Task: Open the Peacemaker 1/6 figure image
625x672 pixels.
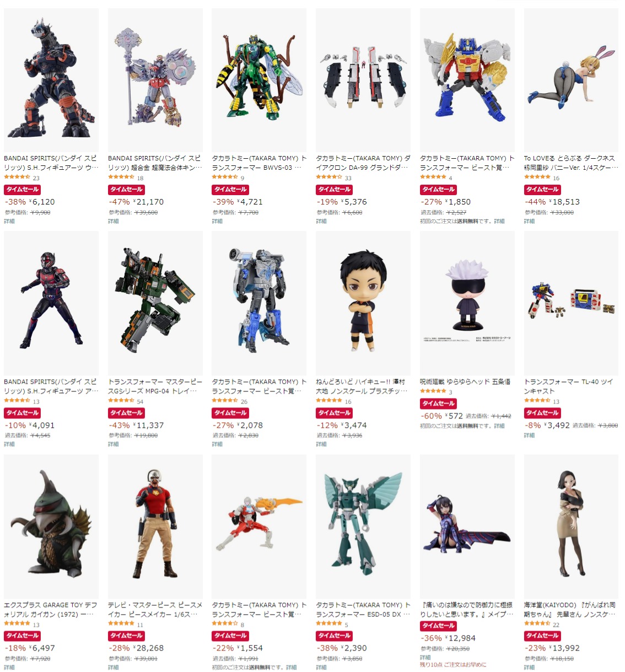Action: pyautogui.click(x=155, y=526)
